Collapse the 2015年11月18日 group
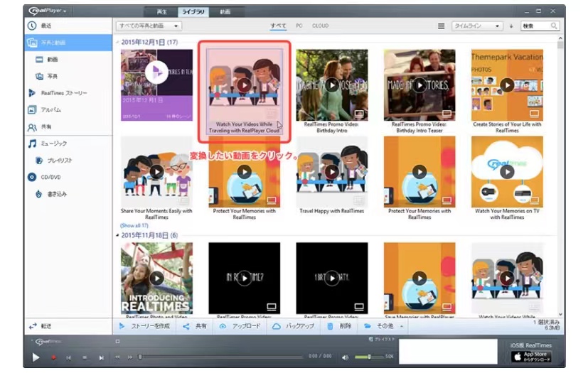The width and height of the screenshot is (588, 373). click(x=117, y=235)
